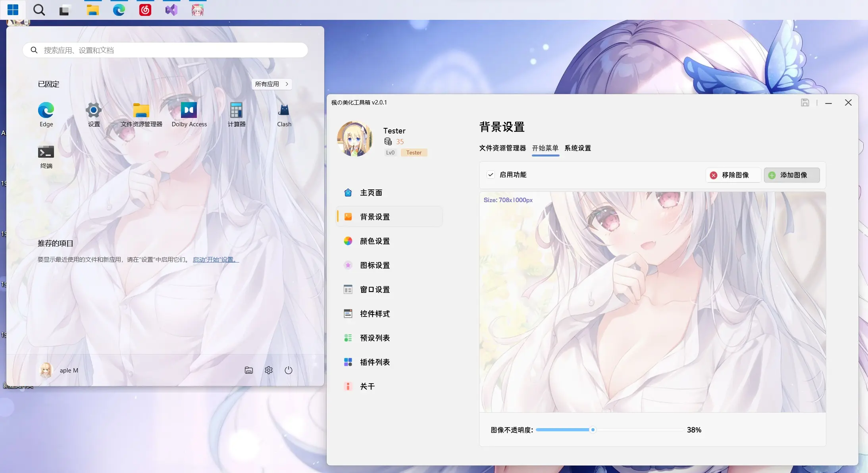Click the Start menu search field
The image size is (868, 473).
click(165, 50)
